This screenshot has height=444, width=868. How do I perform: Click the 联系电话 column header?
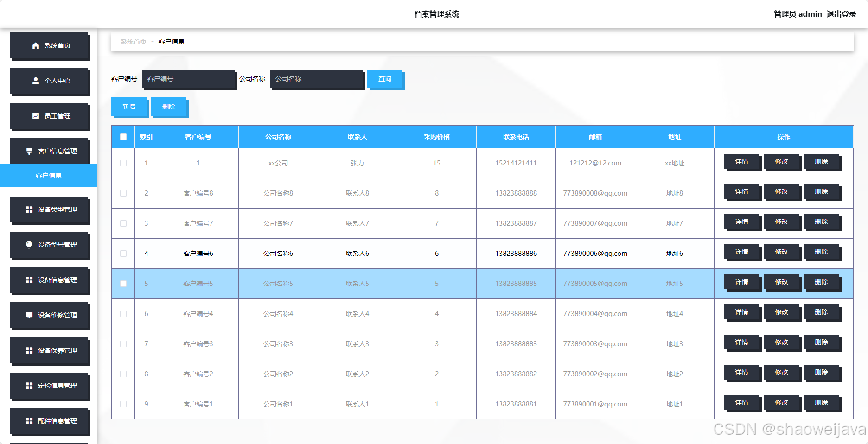pyautogui.click(x=516, y=137)
